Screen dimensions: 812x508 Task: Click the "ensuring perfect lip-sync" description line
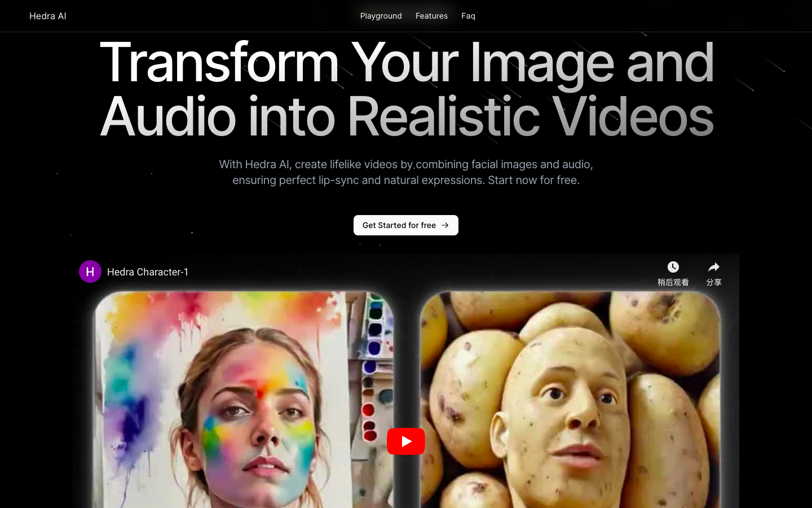coord(406,180)
